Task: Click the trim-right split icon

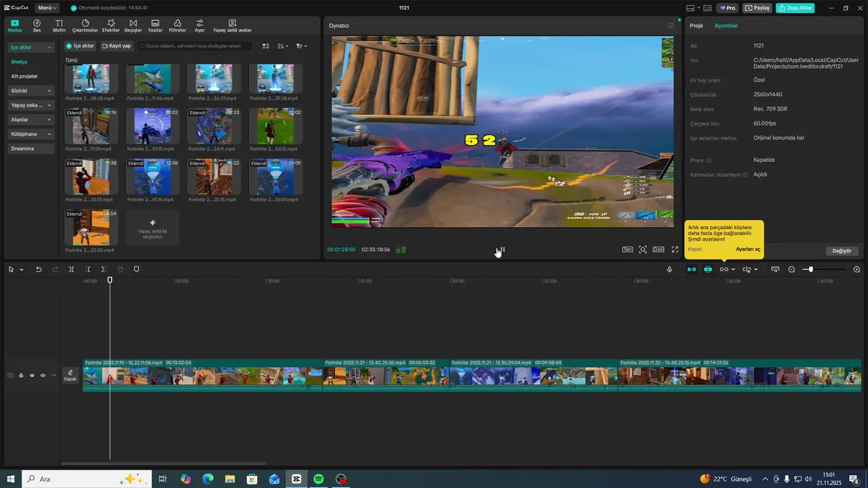Action: pos(104,269)
